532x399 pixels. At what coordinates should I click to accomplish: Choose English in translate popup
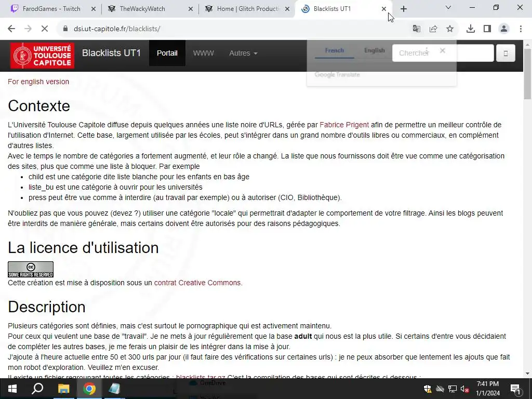point(374,50)
